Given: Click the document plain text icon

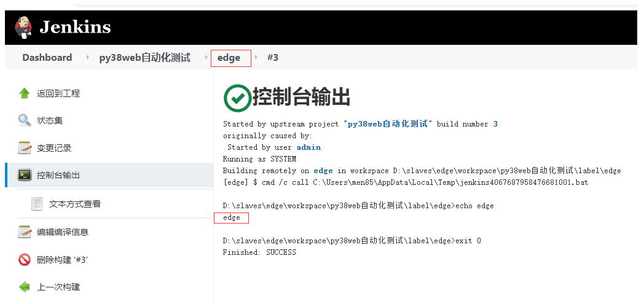Looking at the screenshot, I should pyautogui.click(x=37, y=204).
